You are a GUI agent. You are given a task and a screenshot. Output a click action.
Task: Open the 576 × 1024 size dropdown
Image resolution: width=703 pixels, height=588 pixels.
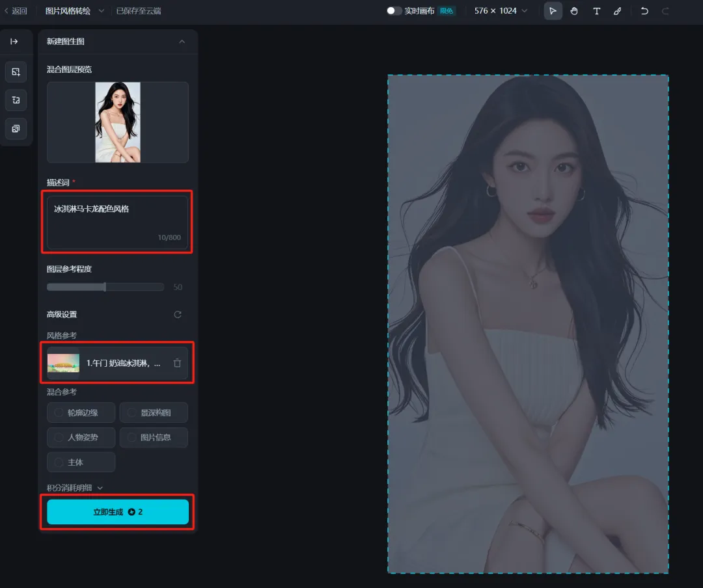(501, 11)
